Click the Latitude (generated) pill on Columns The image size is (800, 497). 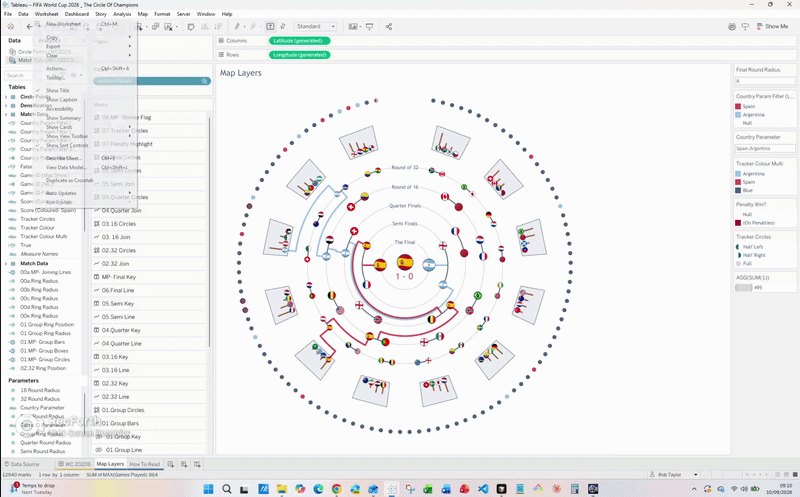point(299,41)
